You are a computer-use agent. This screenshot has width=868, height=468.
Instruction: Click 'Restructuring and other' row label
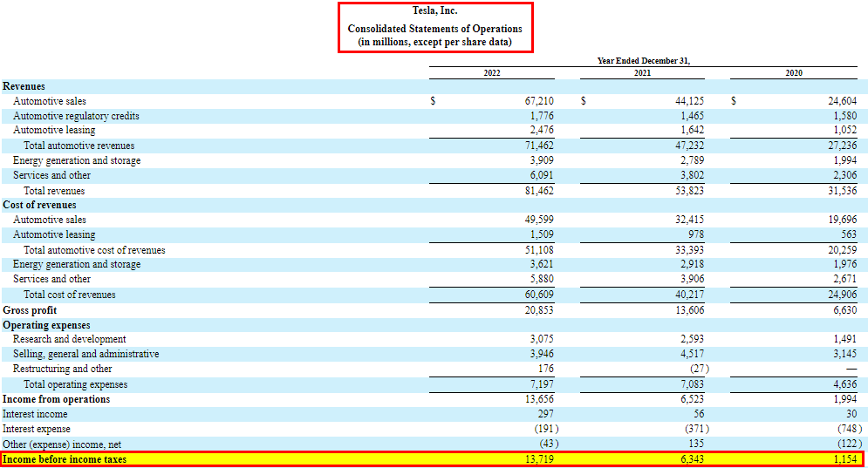pos(62,369)
